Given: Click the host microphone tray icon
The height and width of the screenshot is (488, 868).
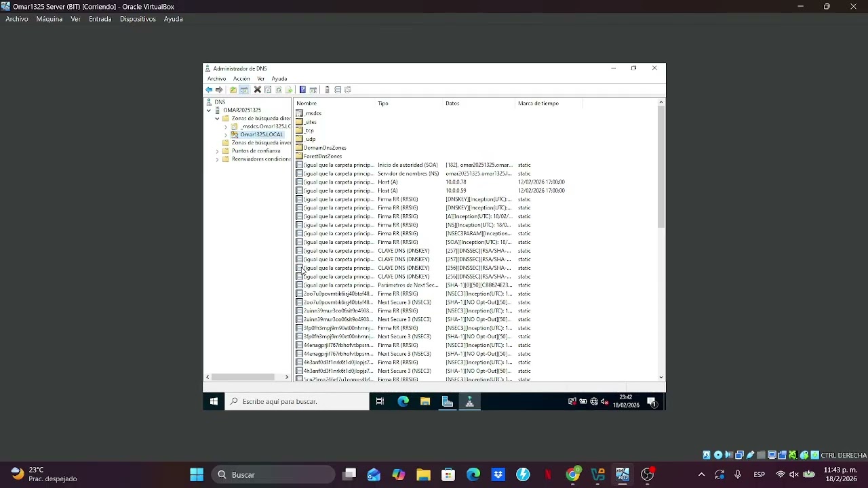Looking at the screenshot, I should [738, 474].
